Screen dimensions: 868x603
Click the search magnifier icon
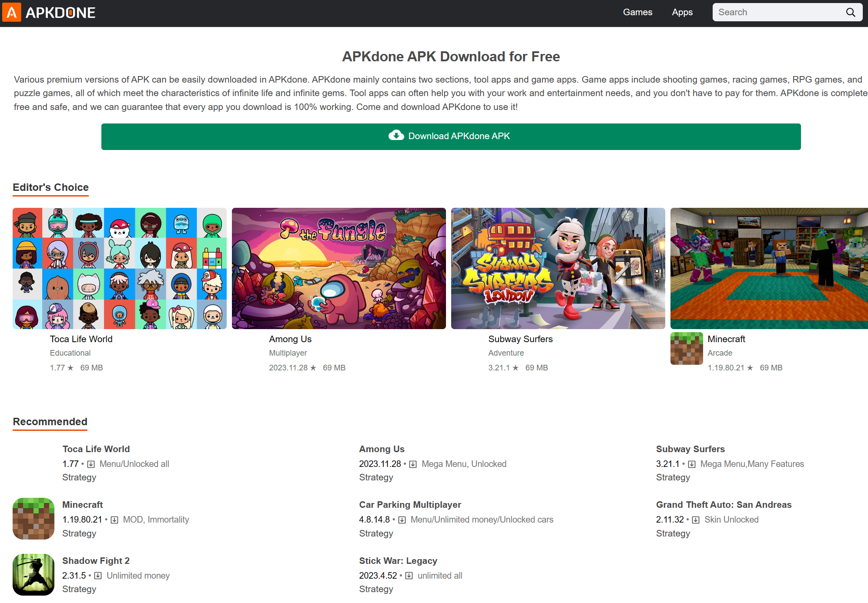850,13
